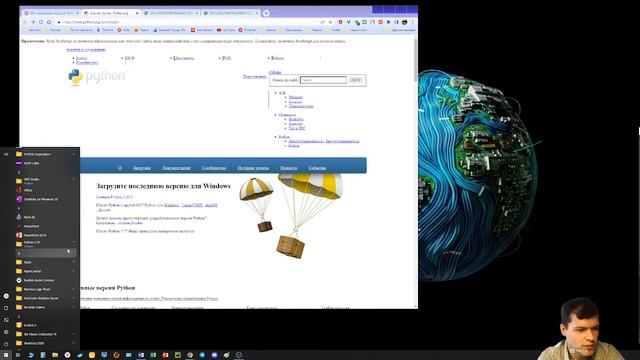640x360 pixels.
Task: Reload the python.org page
Action: click(x=41, y=22)
